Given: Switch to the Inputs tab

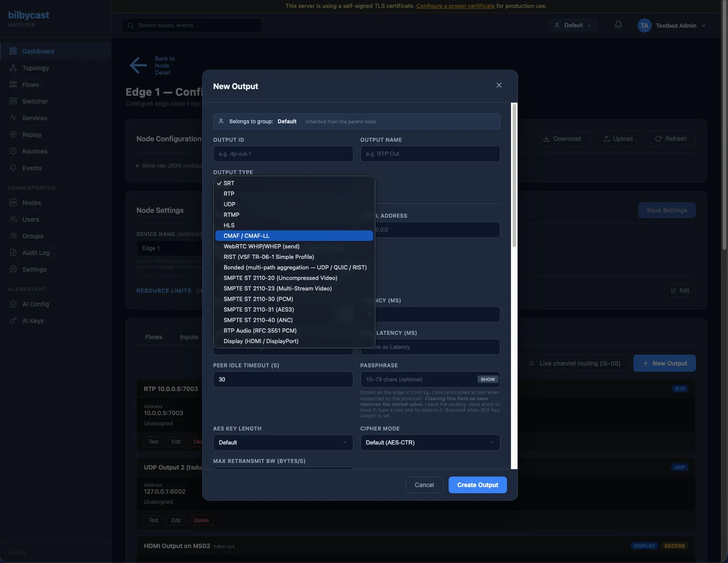Looking at the screenshot, I should (189, 337).
